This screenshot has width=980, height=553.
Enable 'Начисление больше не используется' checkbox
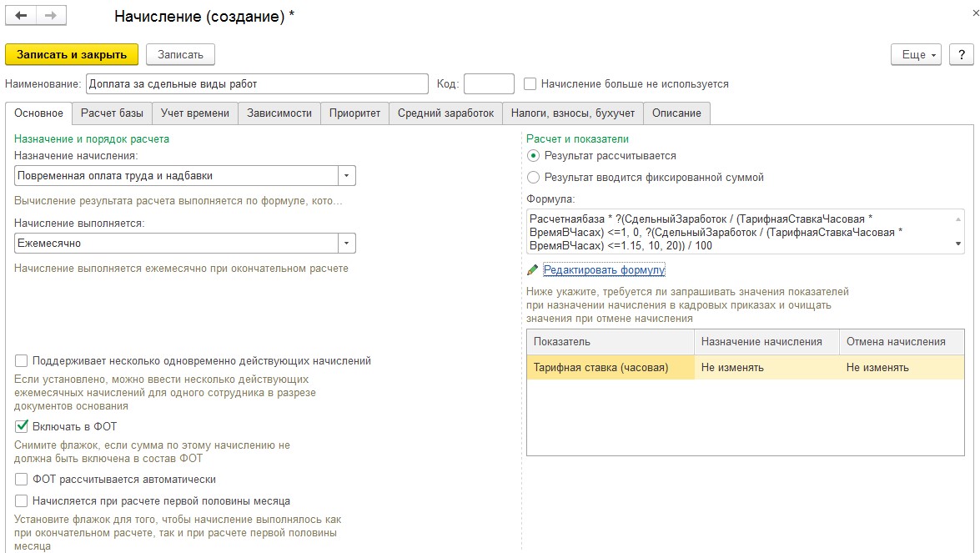[530, 83]
